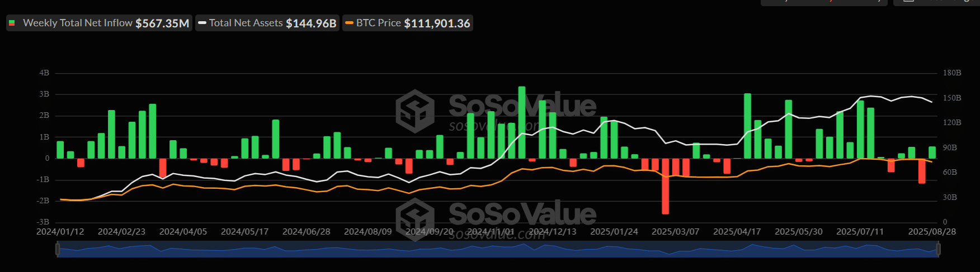
Task: Click the 180B label on the right axis
Action: tap(952, 73)
